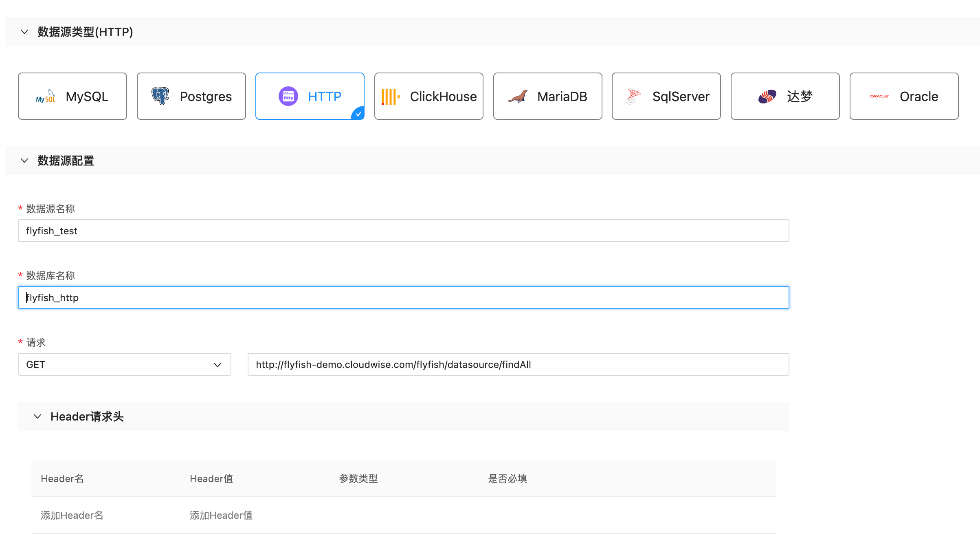
Task: Choose the MariaDB datasource card
Action: coord(547,97)
